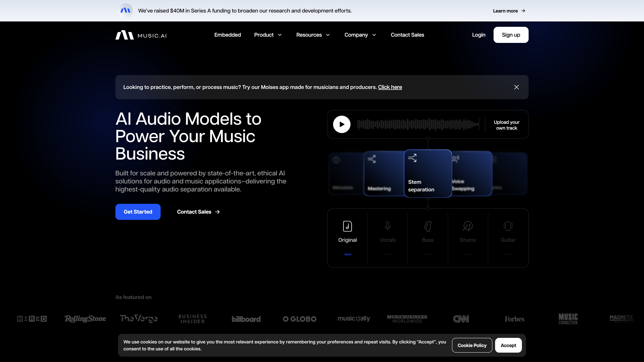The height and width of the screenshot is (362, 644).
Task: Click the Drums icon in the stem panel
Action: point(468,226)
